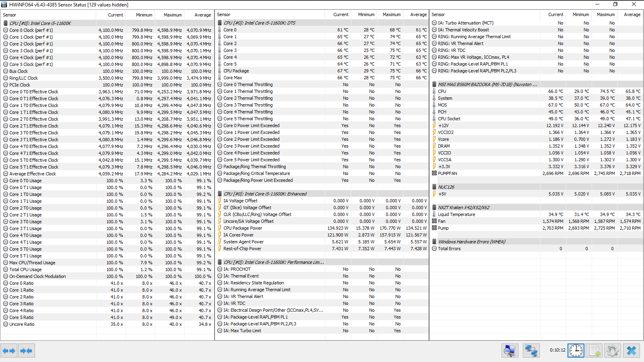
Task: Select the CPU [#0]: Intel Core i5-11600K: DTS header
Action: (259, 23)
